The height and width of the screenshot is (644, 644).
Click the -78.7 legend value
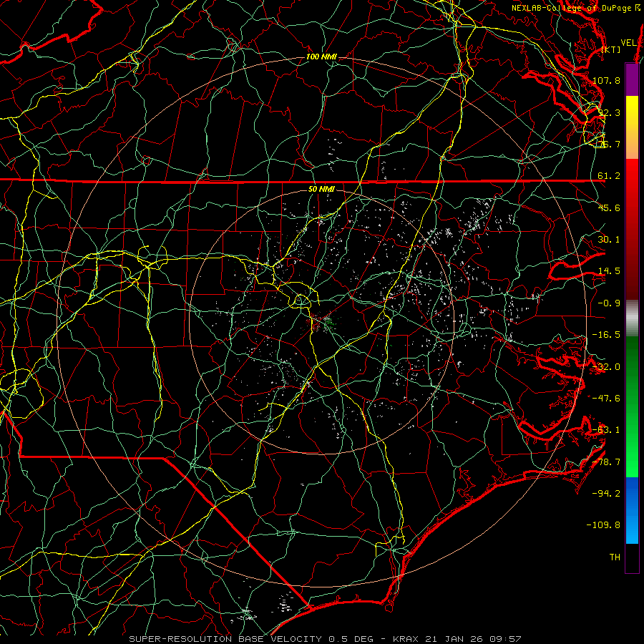click(x=606, y=462)
